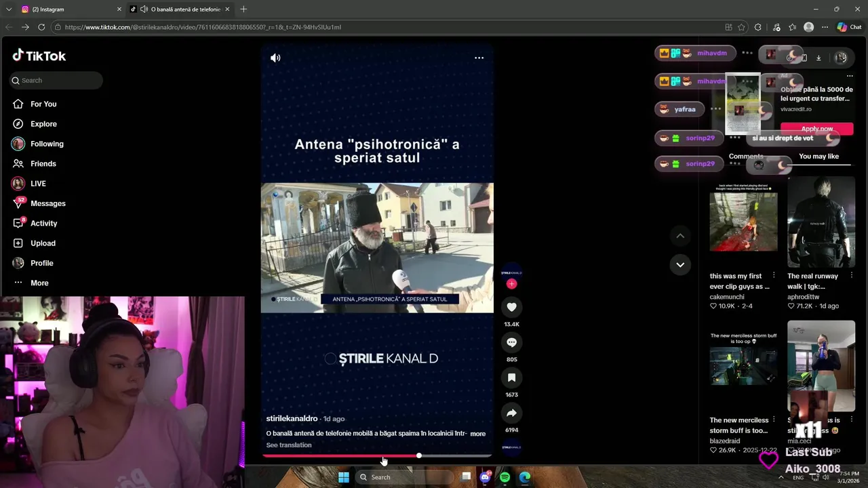The width and height of the screenshot is (868, 488).
Task: Open the browser extensions puzzle icon
Action: [x=758, y=27]
